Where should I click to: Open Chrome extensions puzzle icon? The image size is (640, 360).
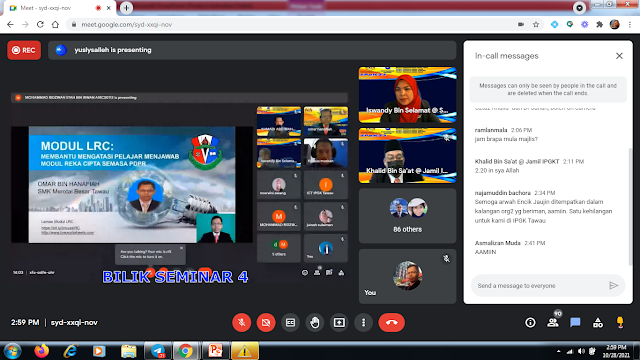pos(600,24)
